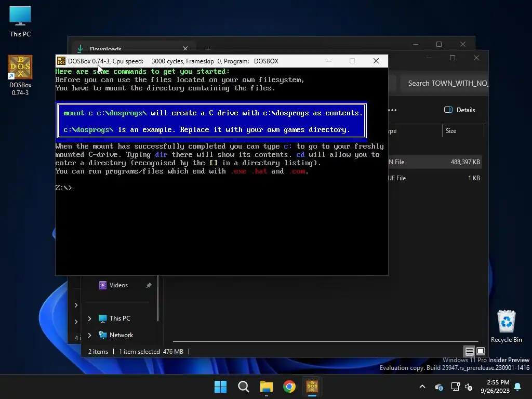Switch to details list view icon
The height and width of the screenshot is (399, 532).
point(469,352)
